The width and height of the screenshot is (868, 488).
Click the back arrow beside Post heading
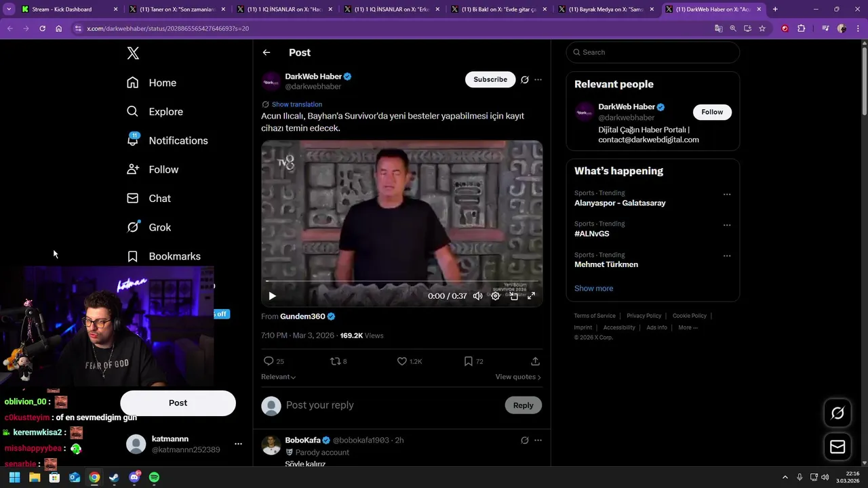coord(267,52)
